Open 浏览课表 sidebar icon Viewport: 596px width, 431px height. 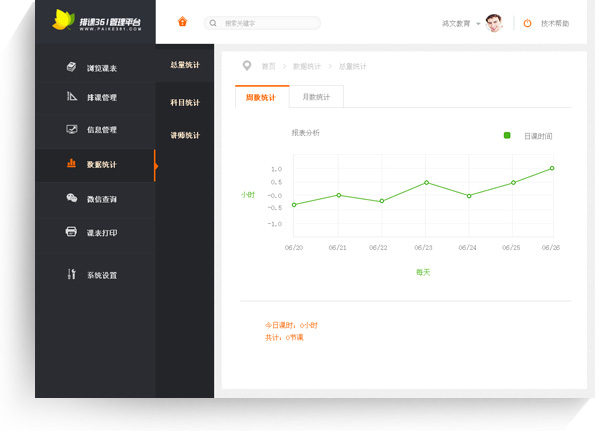tap(71, 67)
